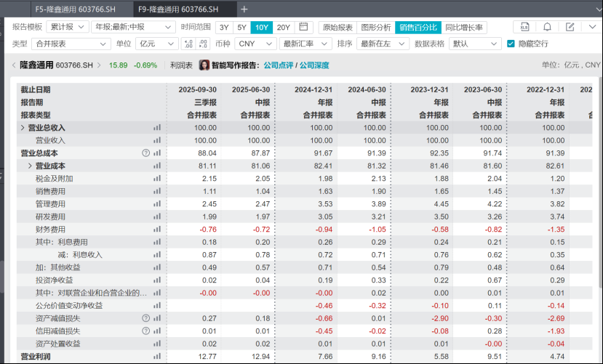This screenshot has height=364, width=603.
Task: Click the edit note icon in toolbar
Action: point(570,28)
